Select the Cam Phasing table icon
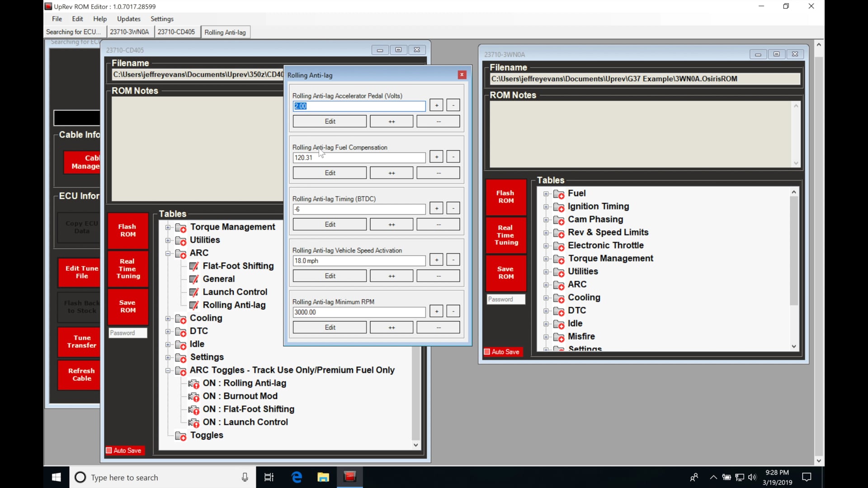The width and height of the screenshot is (868, 488). [x=559, y=220]
